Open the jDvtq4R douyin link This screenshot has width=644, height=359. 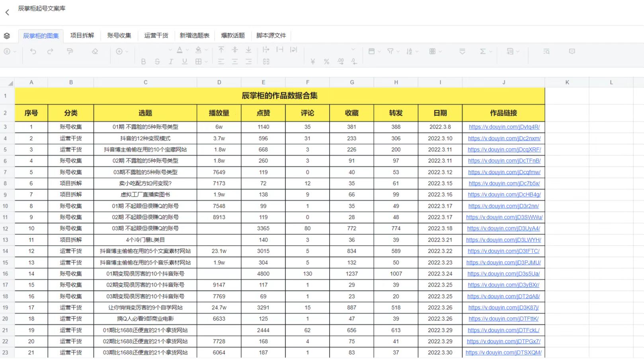pos(504,127)
